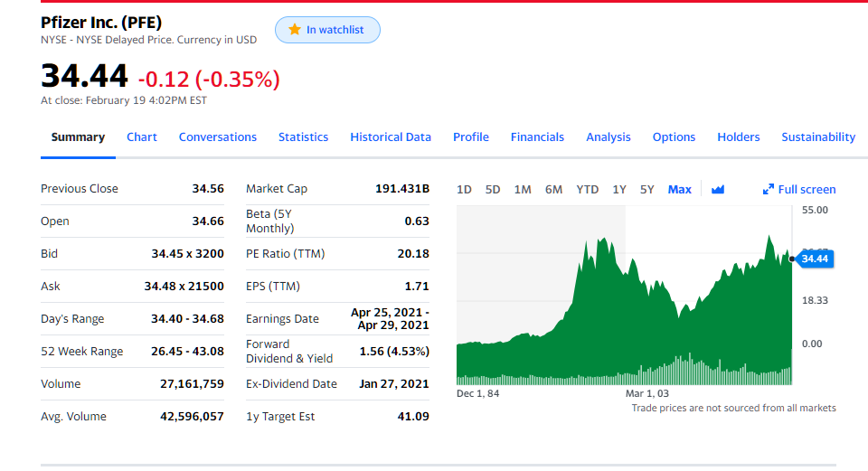Open the Conversations tab
Viewport: 868px width, 471px height.
coord(218,137)
